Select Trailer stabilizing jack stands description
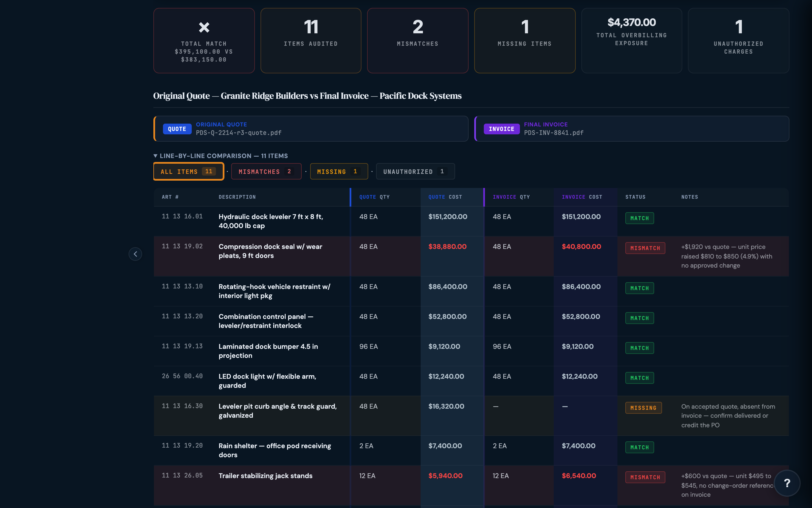 (x=265, y=476)
